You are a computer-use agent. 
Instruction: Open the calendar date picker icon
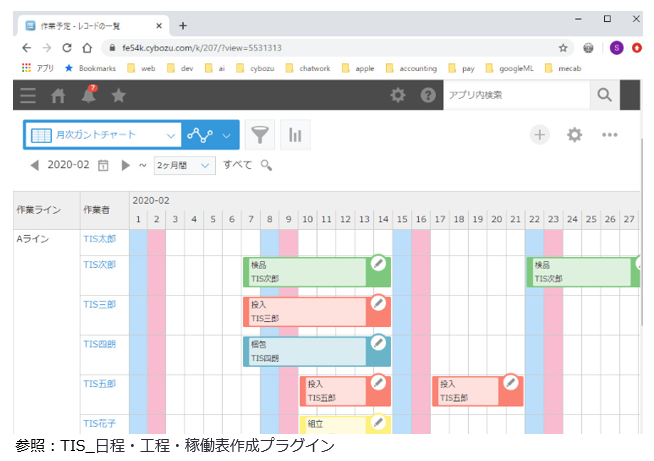[103, 165]
